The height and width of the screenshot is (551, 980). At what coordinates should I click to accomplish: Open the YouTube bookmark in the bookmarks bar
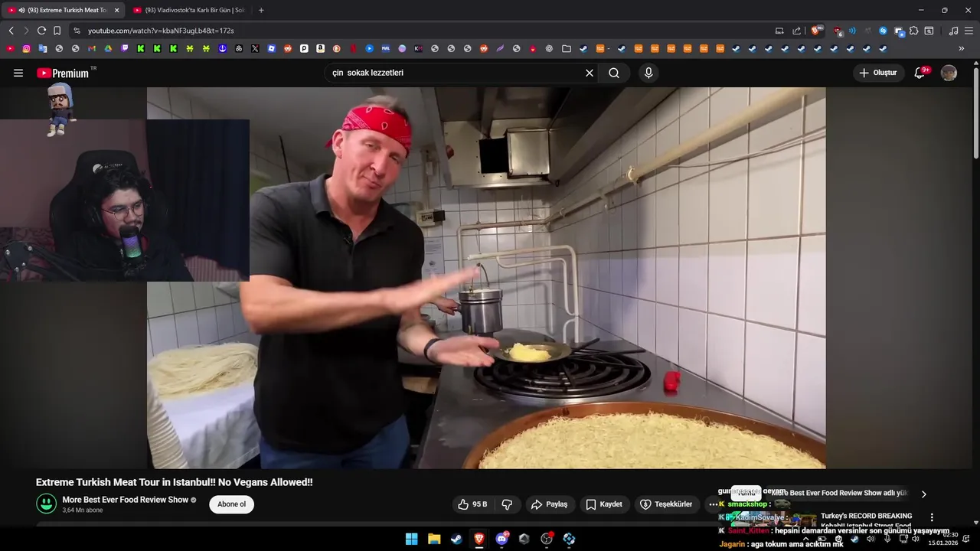[x=10, y=48]
